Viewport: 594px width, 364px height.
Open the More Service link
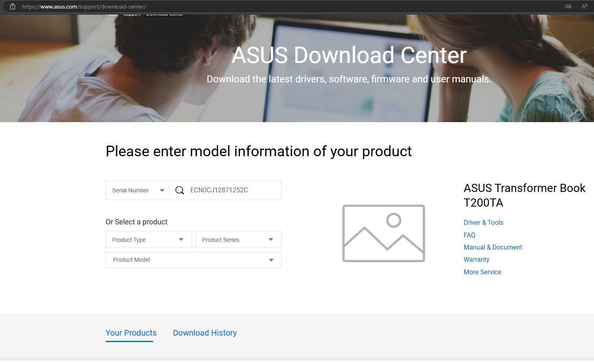[x=482, y=272]
